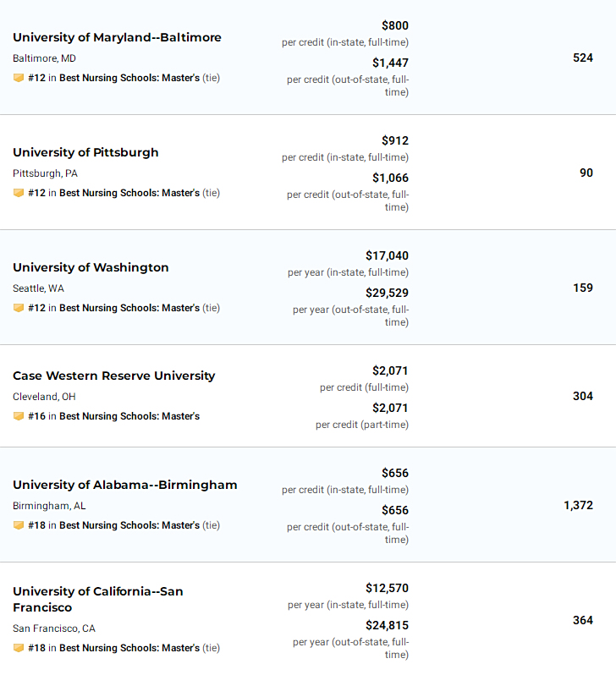Click the badge icon under UC San Francisco
The width and height of the screenshot is (616, 675).
pos(19,648)
